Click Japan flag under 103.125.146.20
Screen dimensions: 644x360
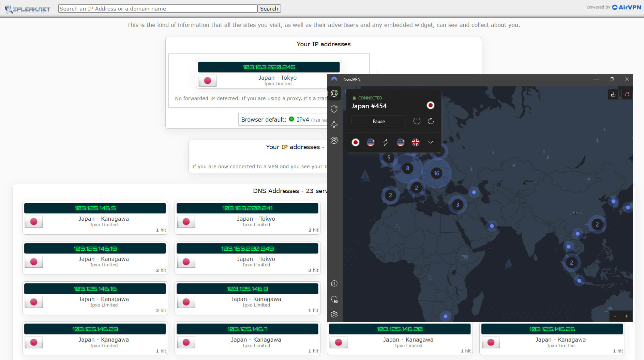339,342
